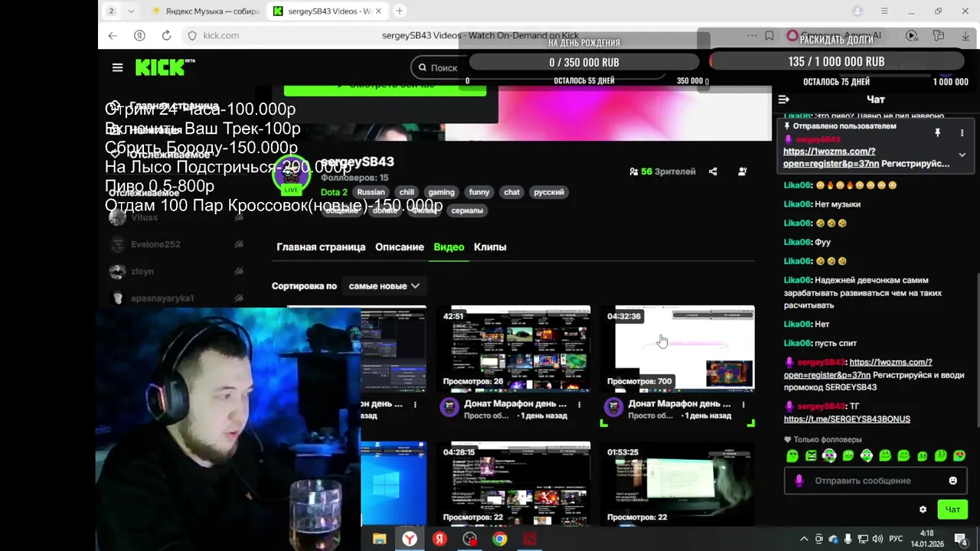Click the Russian tag
This screenshot has height=551, width=980.
[x=371, y=192]
